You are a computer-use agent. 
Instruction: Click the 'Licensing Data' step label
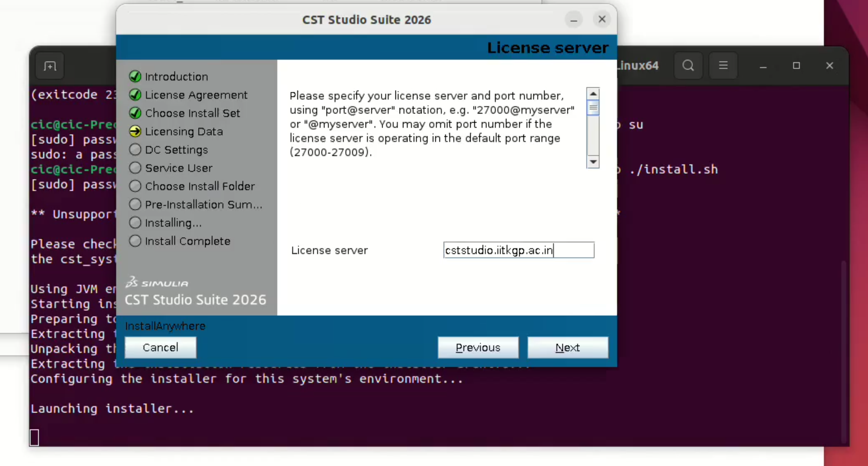pyautogui.click(x=184, y=132)
